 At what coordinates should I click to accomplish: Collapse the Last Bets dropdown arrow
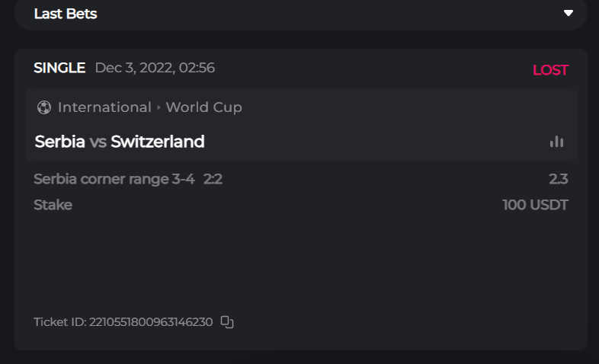point(568,13)
